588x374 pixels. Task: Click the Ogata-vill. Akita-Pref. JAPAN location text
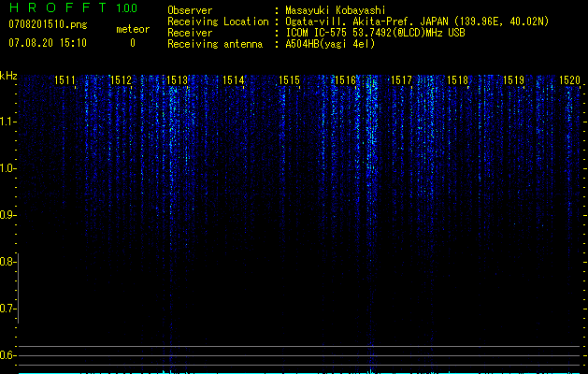pos(417,22)
